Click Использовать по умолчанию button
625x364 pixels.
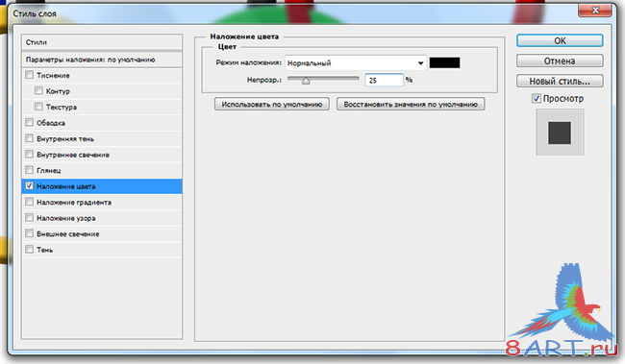(272, 105)
